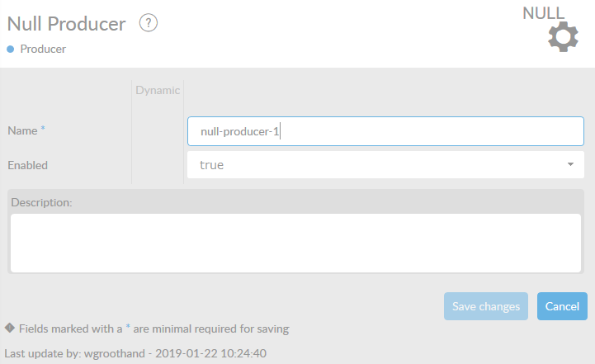The image size is (595, 364).
Task: Cancel editing the producer
Action: point(562,306)
